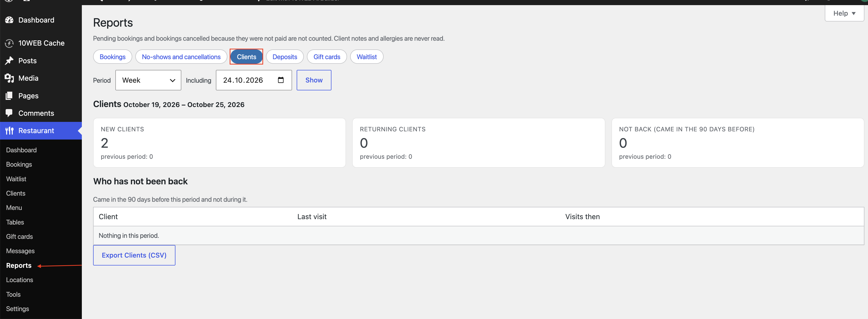Open Gift cards in sidebar submenu
868x319 pixels.
pyautogui.click(x=19, y=237)
